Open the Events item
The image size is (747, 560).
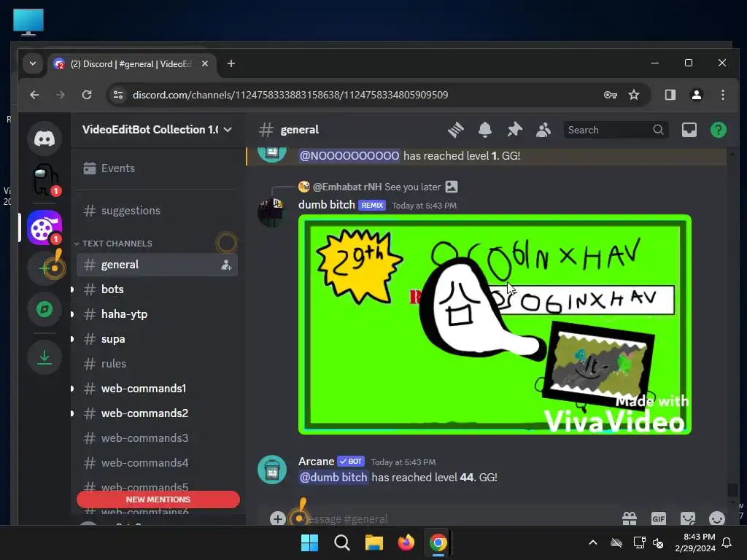coord(158,168)
